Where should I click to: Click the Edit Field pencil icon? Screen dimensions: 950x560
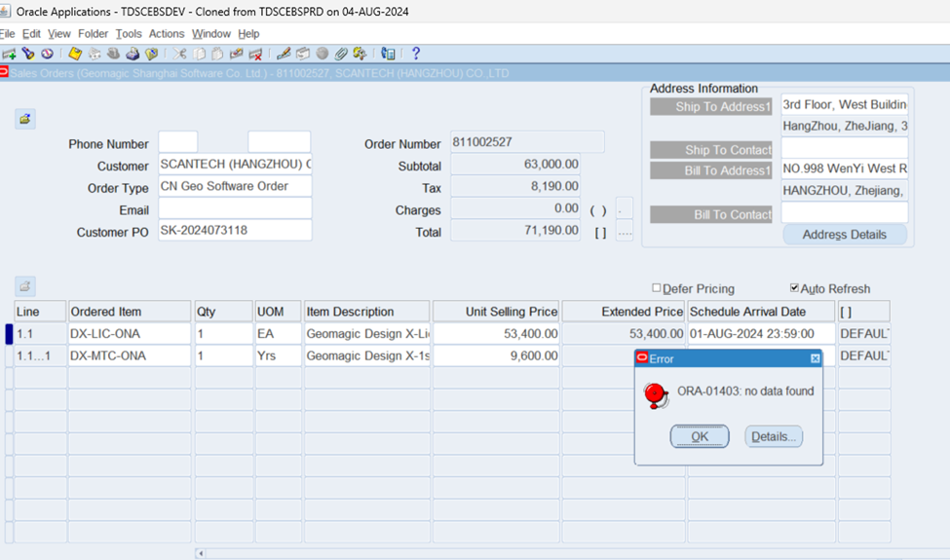click(284, 54)
